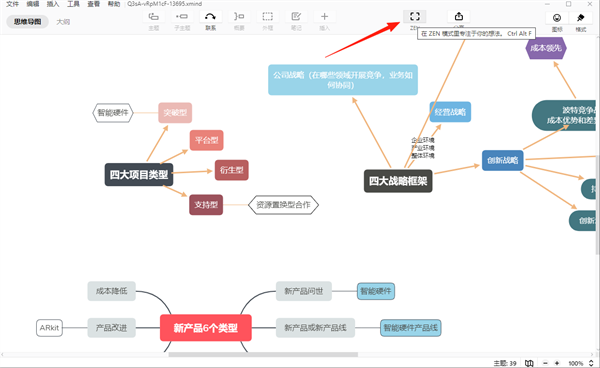The height and width of the screenshot is (368, 600).
Task: Select the relationship (联系) curved arrow tool
Action: click(210, 16)
